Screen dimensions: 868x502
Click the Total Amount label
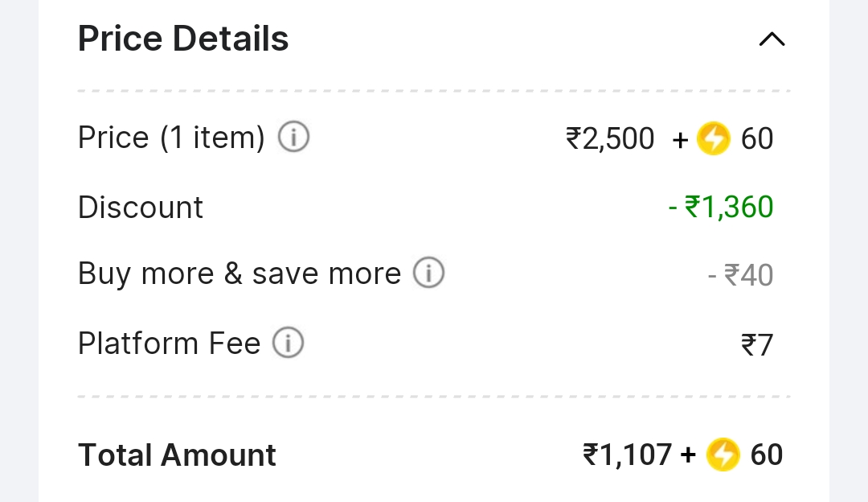tap(177, 455)
